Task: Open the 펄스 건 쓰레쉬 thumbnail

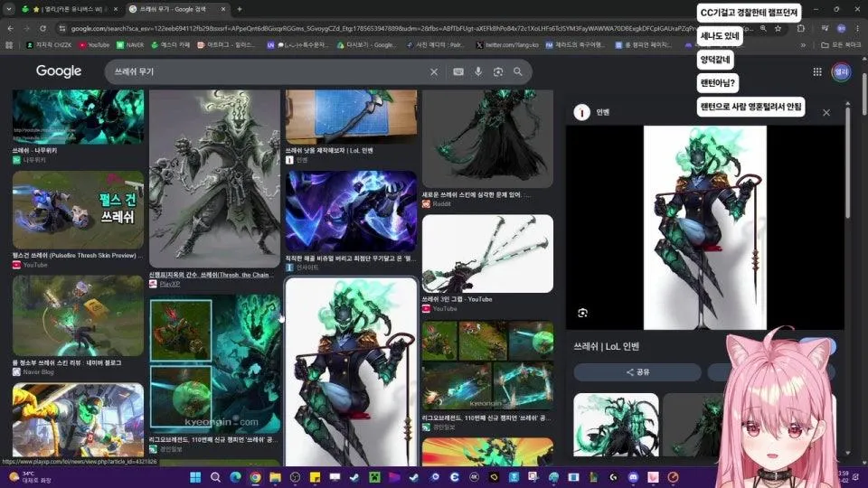Action: tap(78, 210)
